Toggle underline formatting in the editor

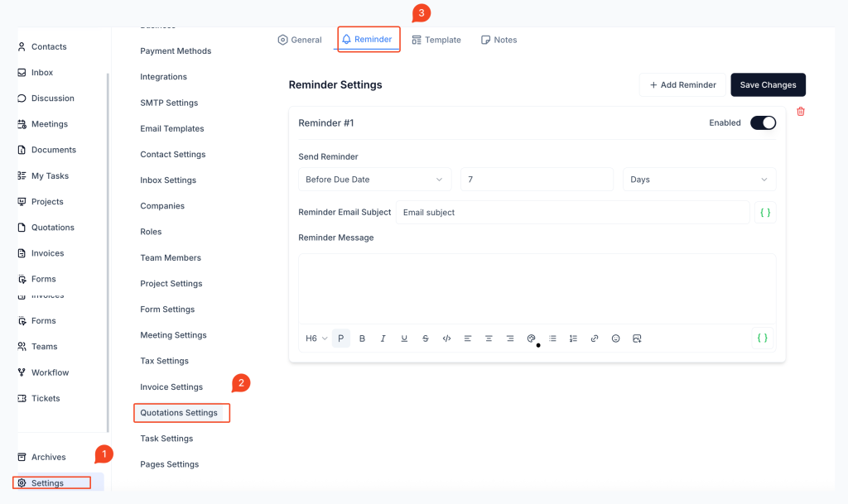[404, 338]
